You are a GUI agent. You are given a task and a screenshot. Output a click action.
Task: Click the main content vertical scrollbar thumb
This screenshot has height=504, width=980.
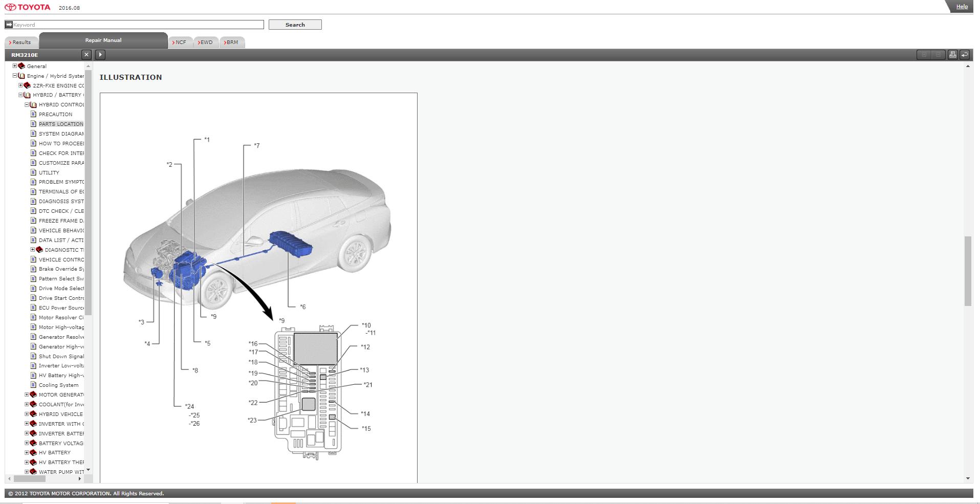pos(967,271)
